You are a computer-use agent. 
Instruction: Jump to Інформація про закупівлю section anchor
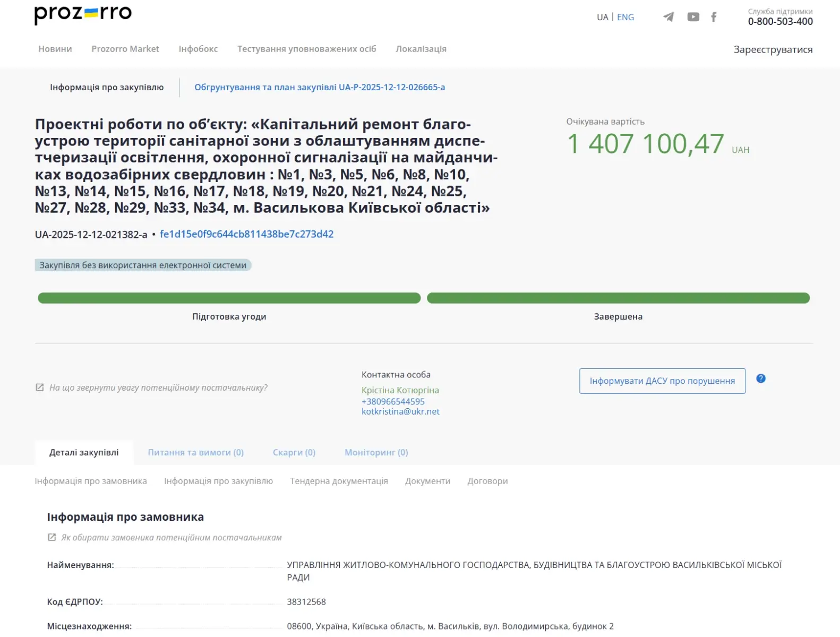coord(218,481)
